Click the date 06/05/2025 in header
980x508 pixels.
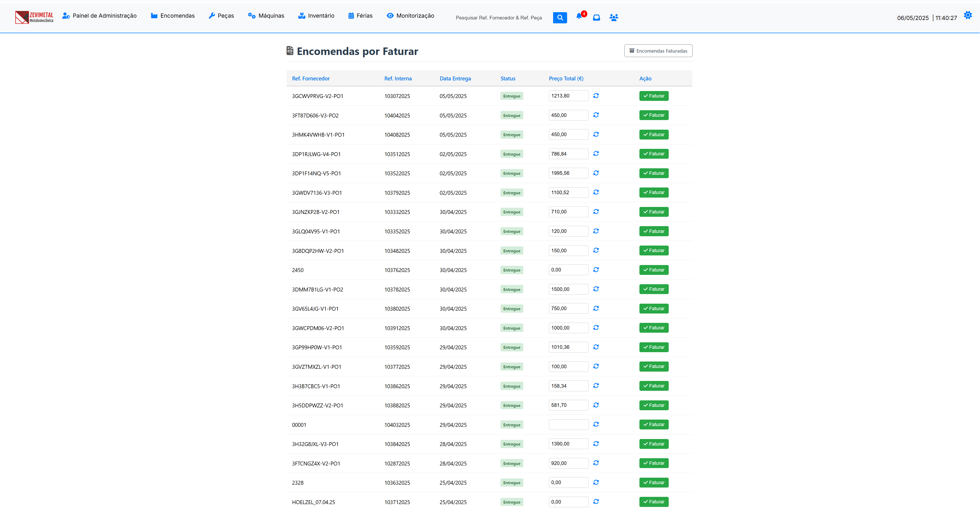(913, 18)
